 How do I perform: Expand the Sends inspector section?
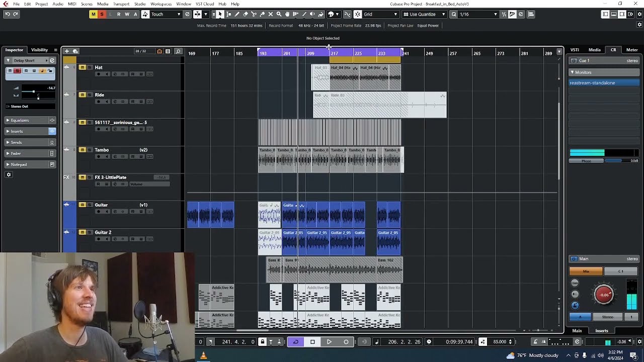[x=30, y=142]
